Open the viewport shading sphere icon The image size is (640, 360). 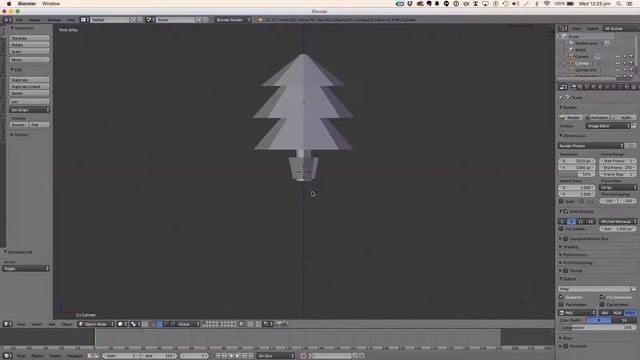[122, 324]
